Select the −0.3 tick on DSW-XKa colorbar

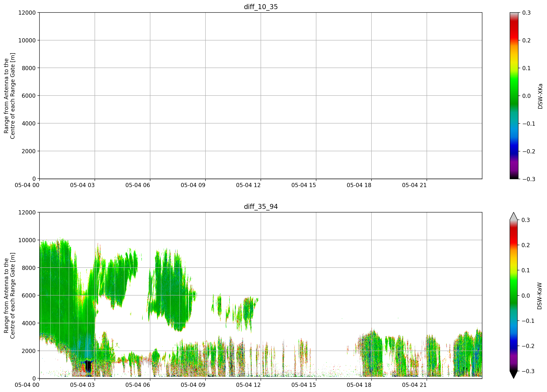click(x=529, y=179)
